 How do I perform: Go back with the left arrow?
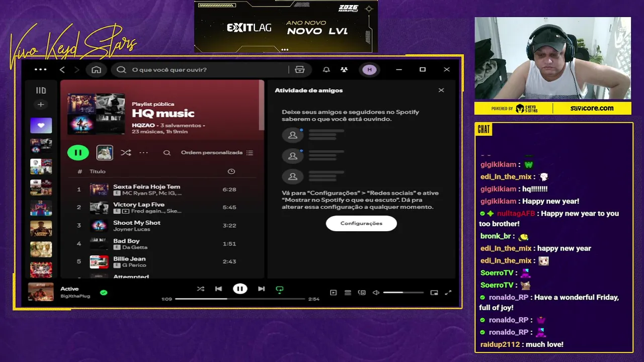pyautogui.click(x=62, y=69)
